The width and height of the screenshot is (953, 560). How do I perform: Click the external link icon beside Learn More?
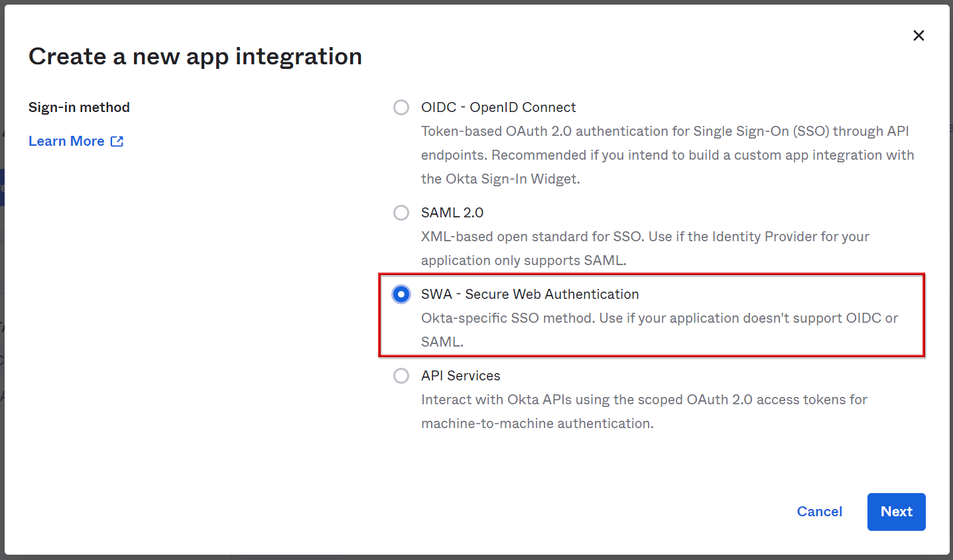(x=117, y=141)
